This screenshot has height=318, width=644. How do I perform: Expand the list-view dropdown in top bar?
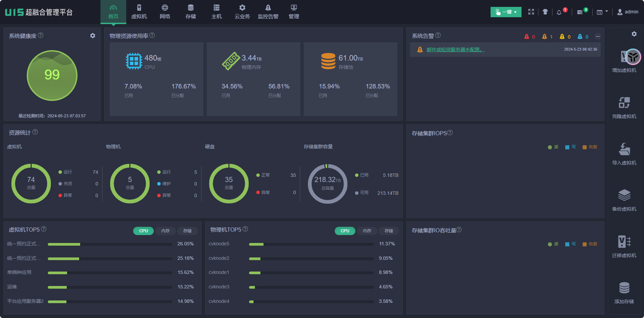tap(602, 12)
